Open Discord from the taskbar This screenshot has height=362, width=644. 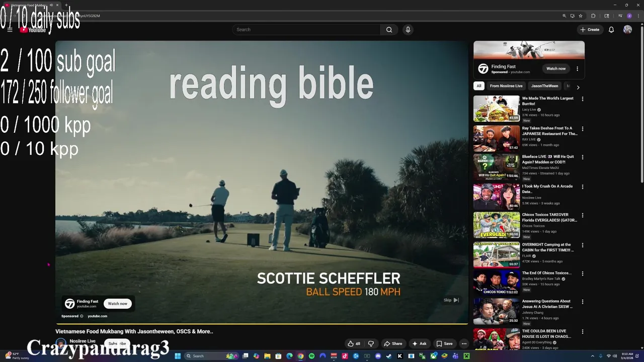(x=378, y=356)
